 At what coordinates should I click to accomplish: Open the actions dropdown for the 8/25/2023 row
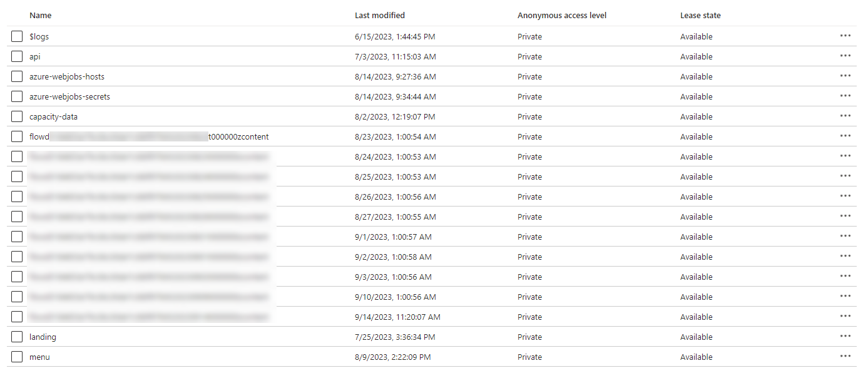(x=845, y=176)
